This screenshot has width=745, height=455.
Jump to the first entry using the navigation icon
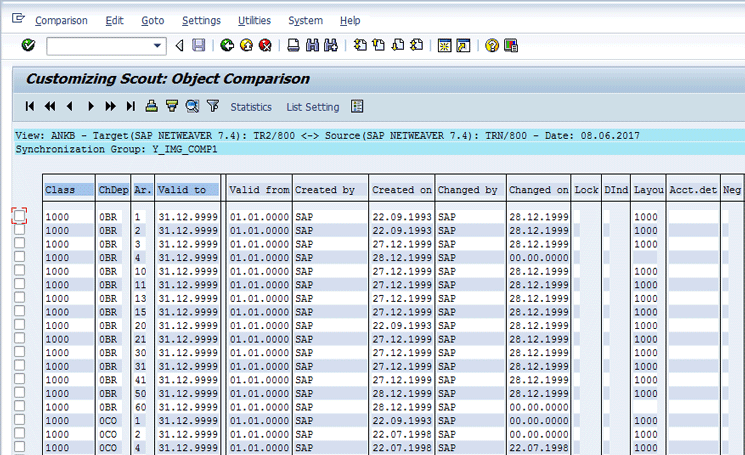[x=29, y=107]
